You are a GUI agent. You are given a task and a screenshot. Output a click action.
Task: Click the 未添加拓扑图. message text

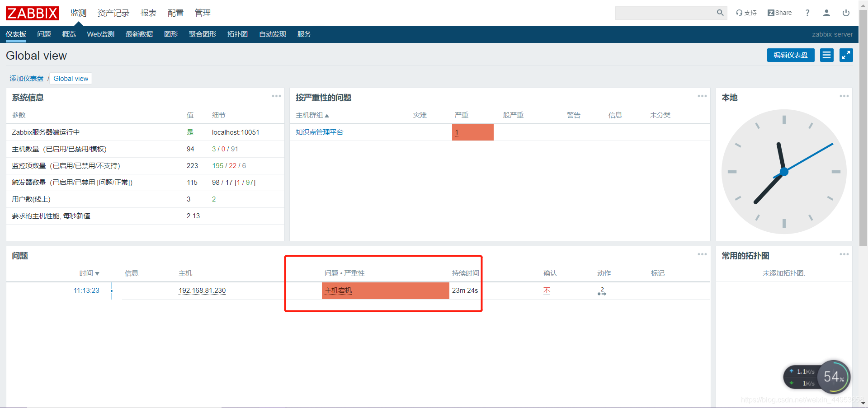click(x=784, y=273)
